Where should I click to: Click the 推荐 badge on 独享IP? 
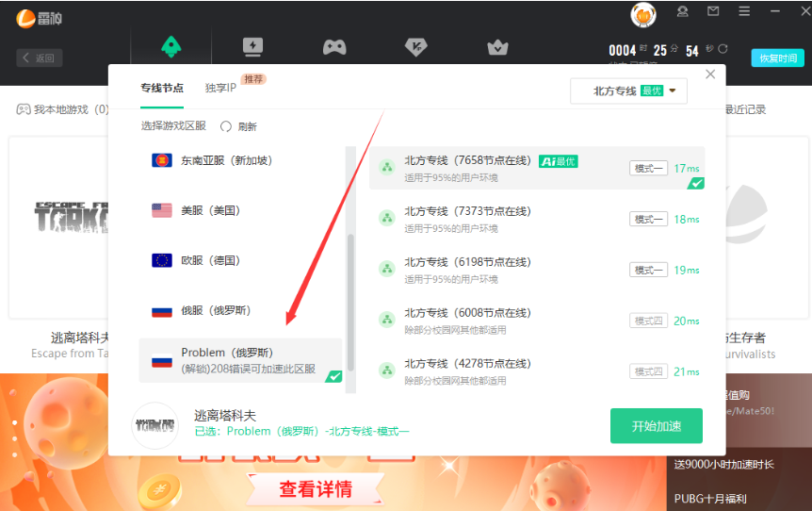[x=253, y=79]
